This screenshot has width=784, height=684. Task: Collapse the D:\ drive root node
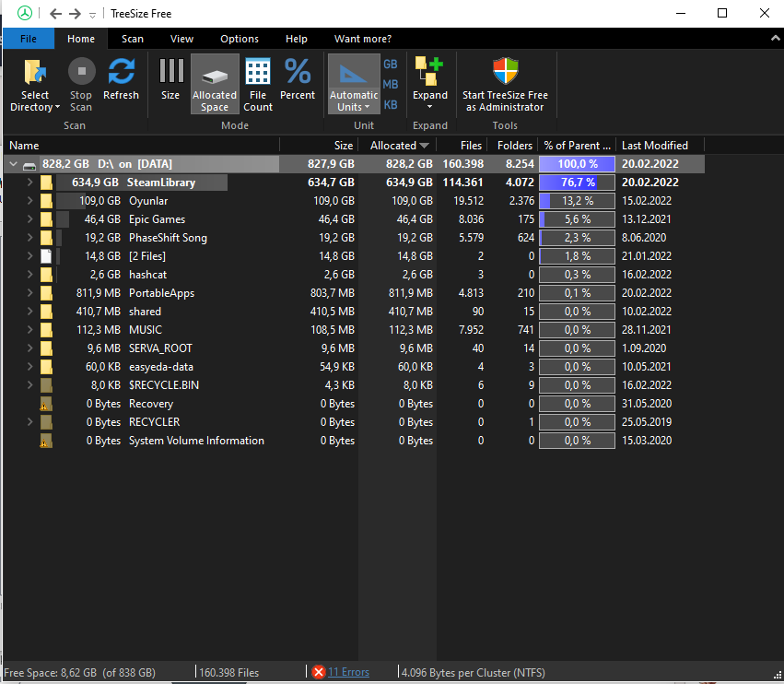(x=14, y=164)
